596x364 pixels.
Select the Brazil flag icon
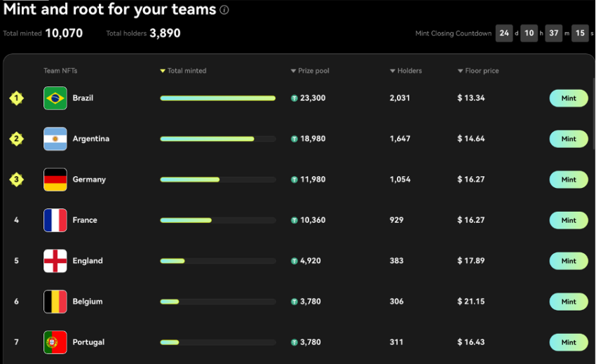click(55, 98)
